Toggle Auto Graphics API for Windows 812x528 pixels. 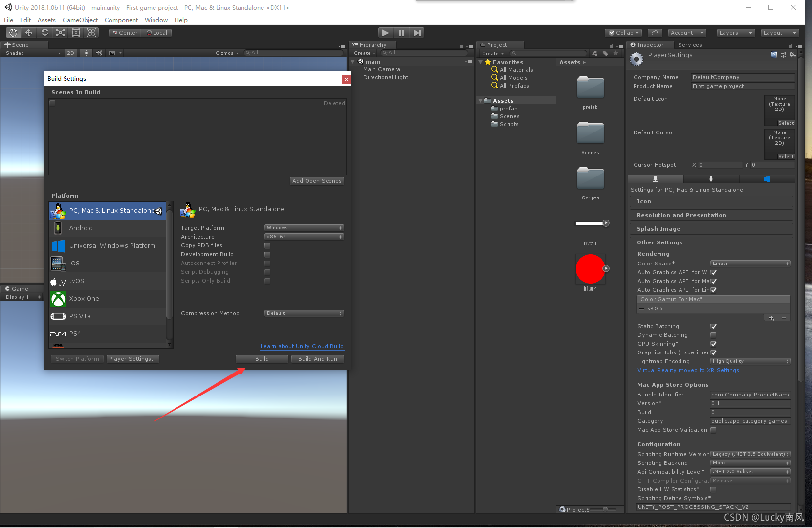[x=713, y=272]
